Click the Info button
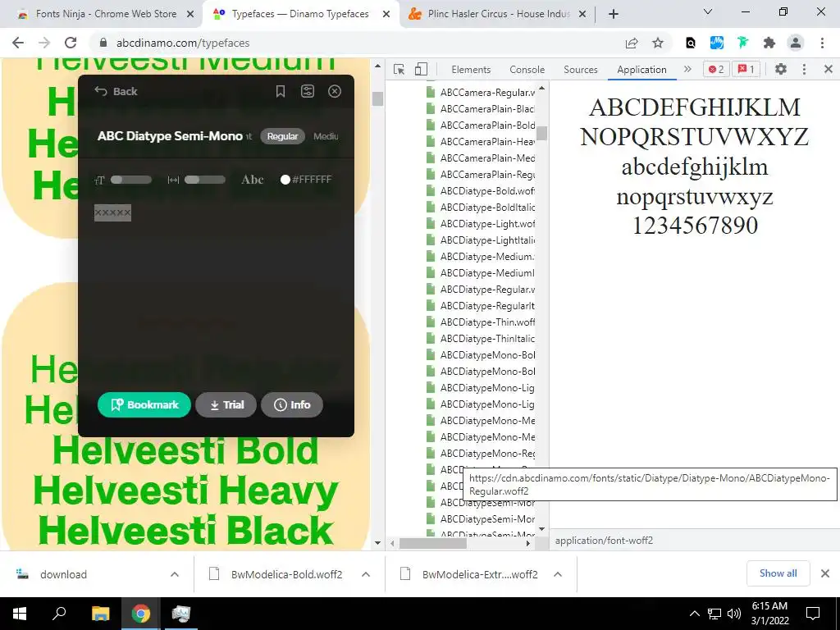The width and height of the screenshot is (840, 630). [x=292, y=404]
